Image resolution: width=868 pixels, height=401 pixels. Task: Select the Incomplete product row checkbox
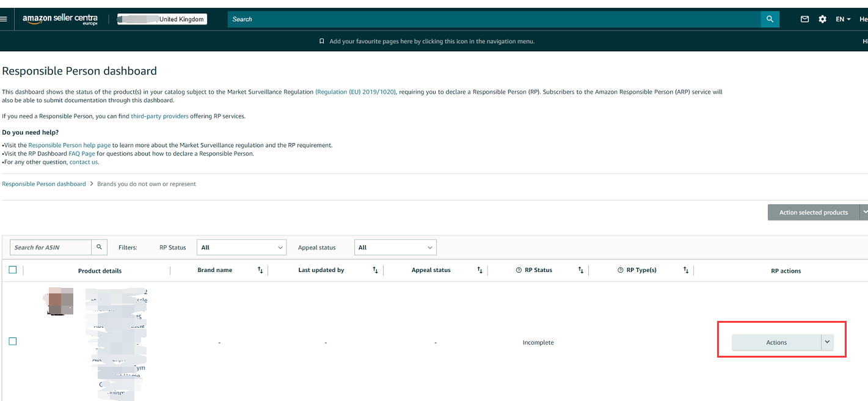click(x=13, y=341)
